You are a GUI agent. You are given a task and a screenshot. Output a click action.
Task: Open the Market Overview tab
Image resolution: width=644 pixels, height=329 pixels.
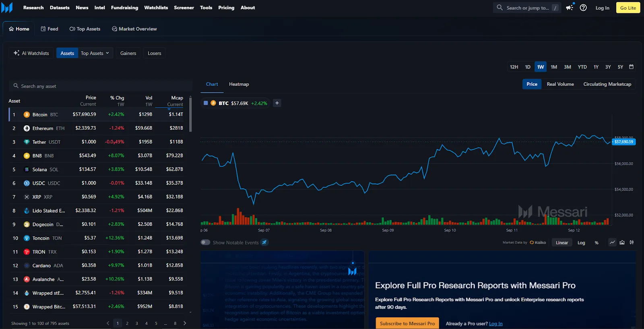click(134, 29)
